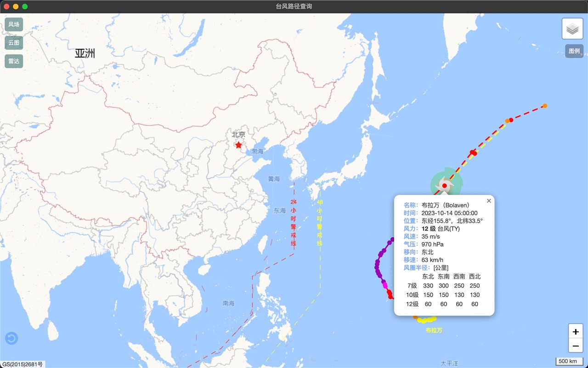Screen dimensions: 588x368
Task: Select the Beijing red star marker
Action: [238, 145]
